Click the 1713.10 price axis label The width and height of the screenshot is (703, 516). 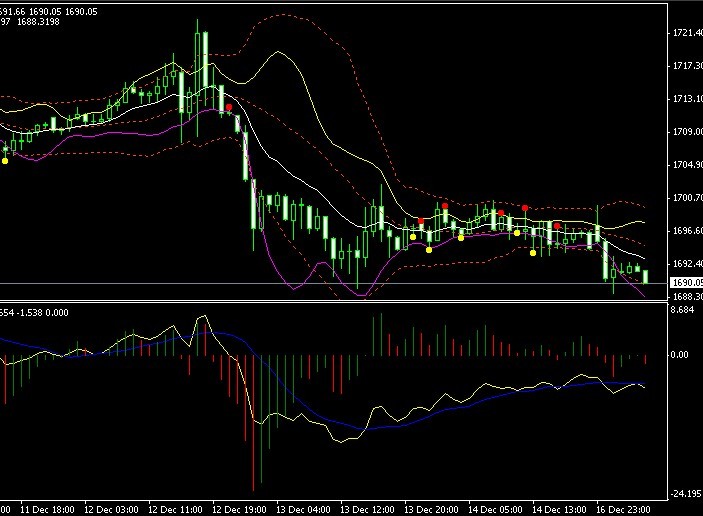coord(688,99)
